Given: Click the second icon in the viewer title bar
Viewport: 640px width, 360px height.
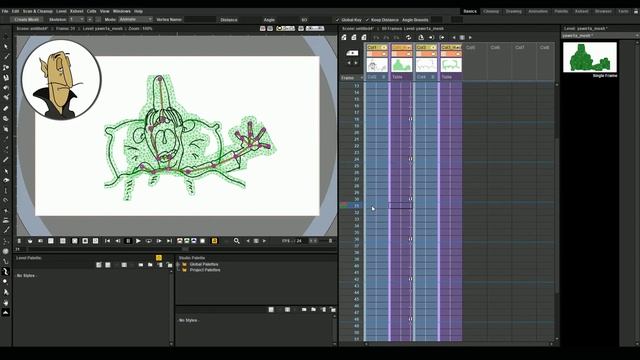Looking at the screenshot, I should pos(270,29).
